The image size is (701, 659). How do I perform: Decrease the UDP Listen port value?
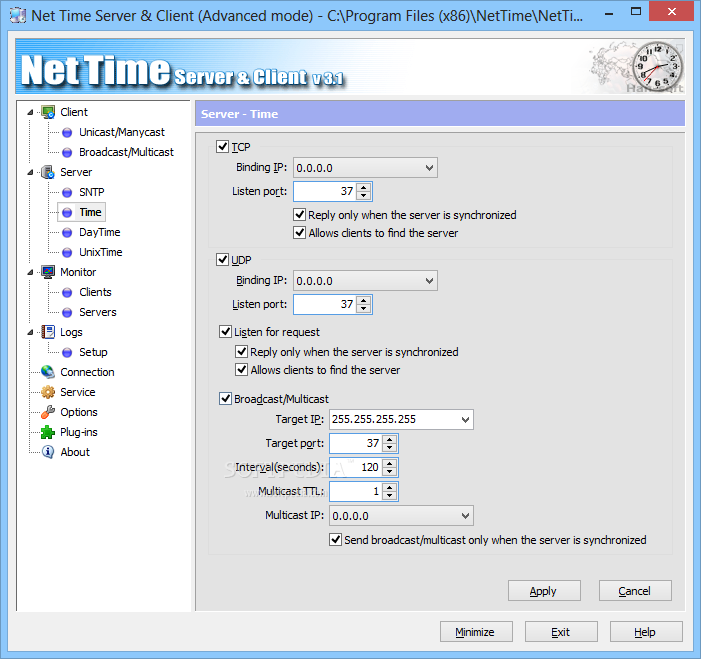pyautogui.click(x=364, y=309)
